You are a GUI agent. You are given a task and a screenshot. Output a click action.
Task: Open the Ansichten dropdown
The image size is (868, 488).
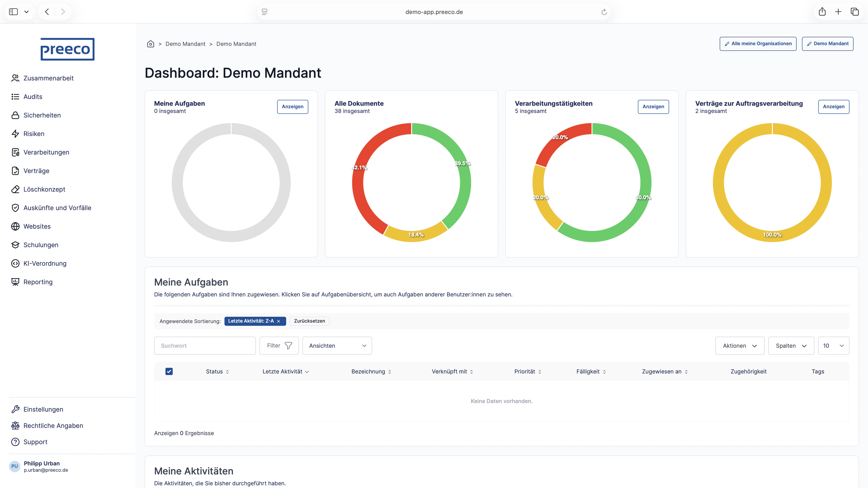[337, 345]
